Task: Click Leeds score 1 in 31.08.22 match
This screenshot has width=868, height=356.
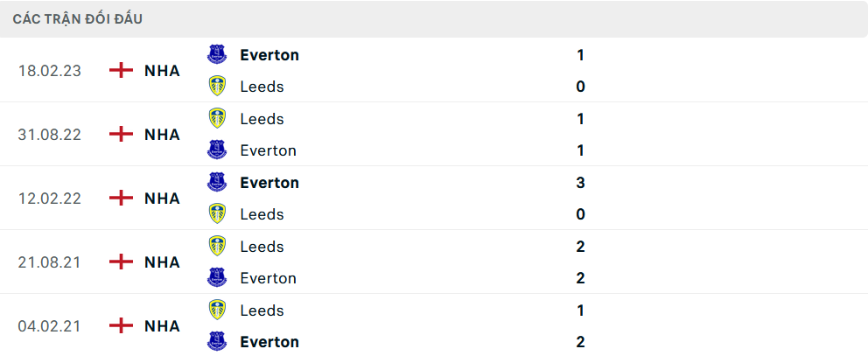Action: pyautogui.click(x=581, y=118)
